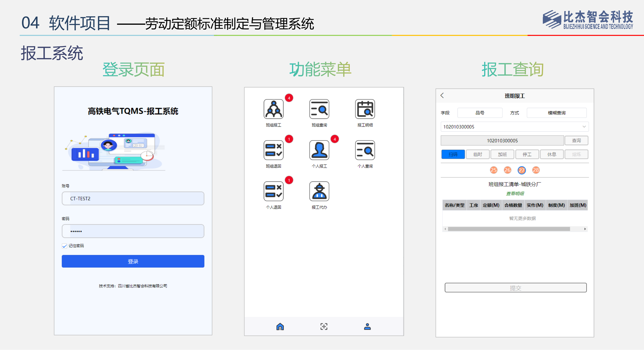644x350 pixels.
Task: Select date 26 in the date row
Action: [507, 170]
